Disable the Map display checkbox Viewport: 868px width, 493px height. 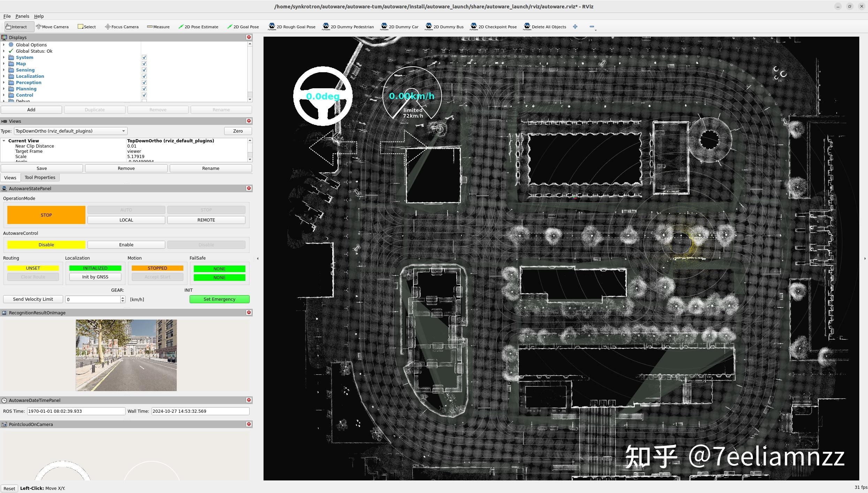[x=144, y=64]
